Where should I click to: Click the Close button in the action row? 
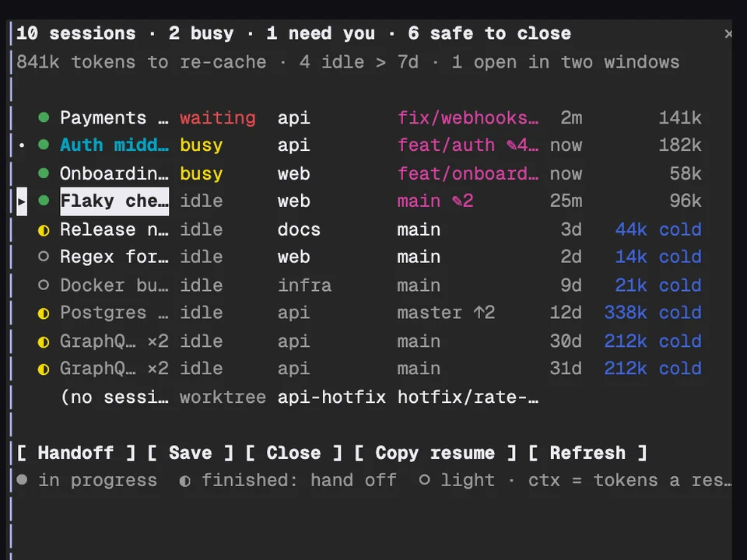(x=293, y=453)
